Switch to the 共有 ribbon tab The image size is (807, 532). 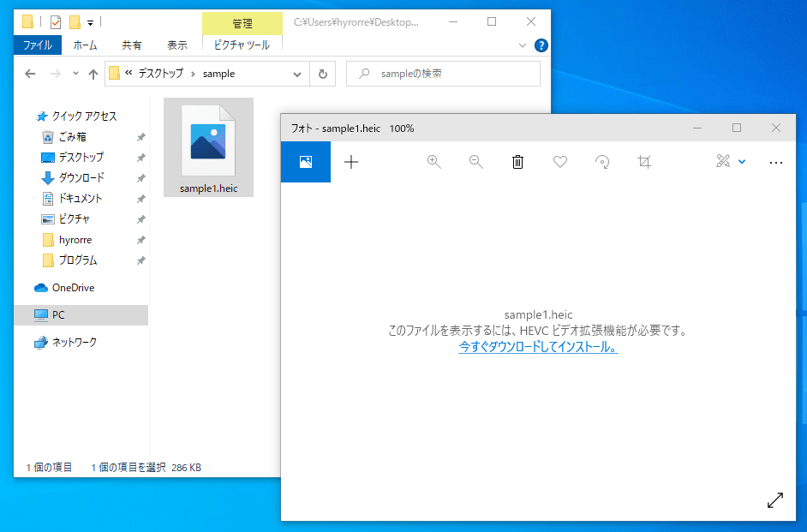[x=131, y=45]
